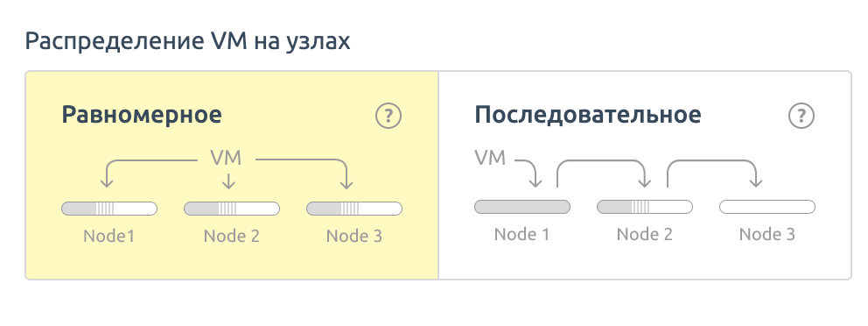Click the Последовательное heading text
This screenshot has width=868, height=326.
pyautogui.click(x=588, y=116)
